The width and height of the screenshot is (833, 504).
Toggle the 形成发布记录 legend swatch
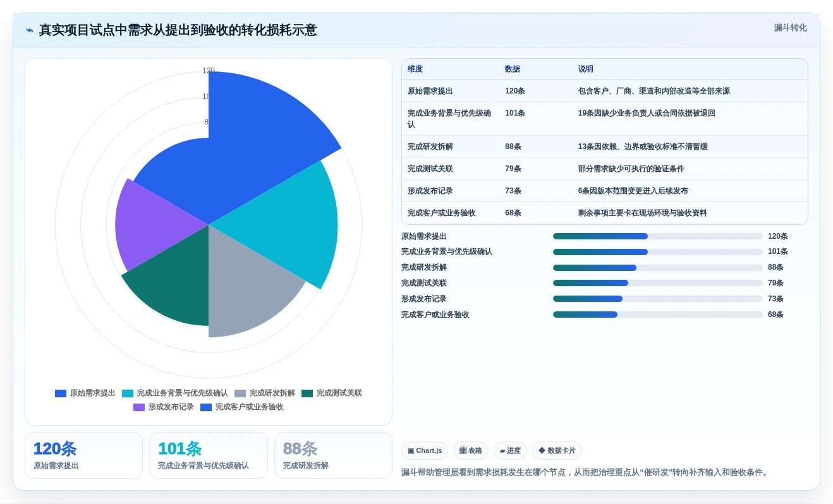pyautogui.click(x=139, y=407)
